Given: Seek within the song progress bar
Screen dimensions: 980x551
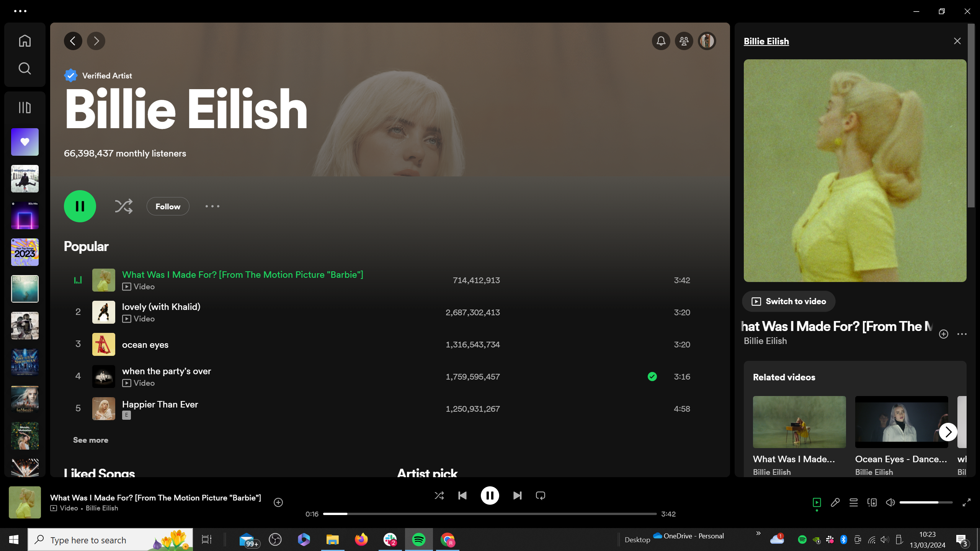Looking at the screenshot, I should (490, 514).
